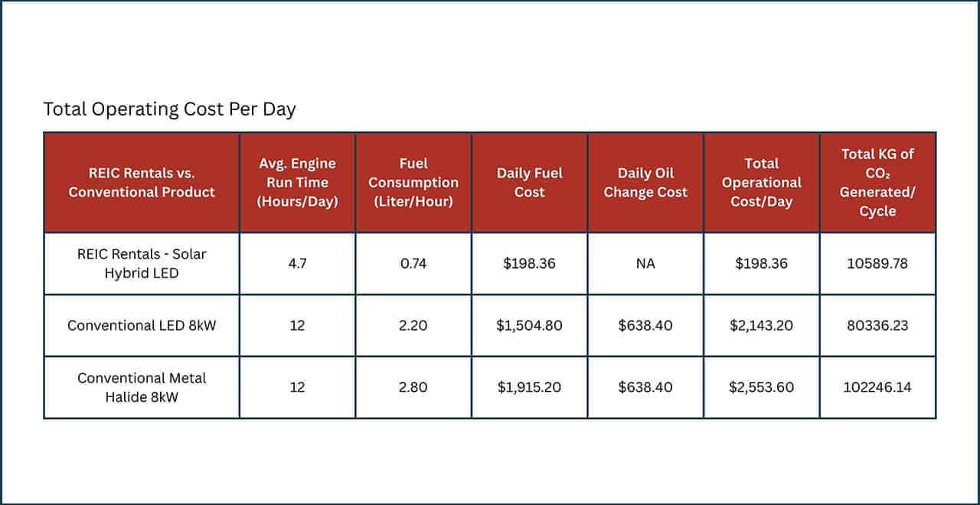
Task: Select the 'REIC Rentals vs. Conventional Product' header
Action: 142,182
